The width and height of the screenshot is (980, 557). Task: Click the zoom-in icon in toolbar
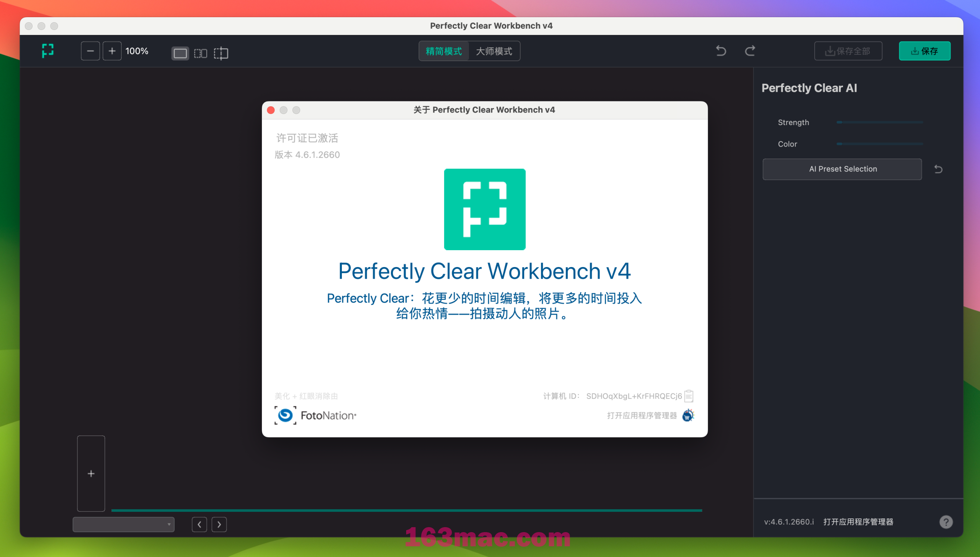(112, 51)
